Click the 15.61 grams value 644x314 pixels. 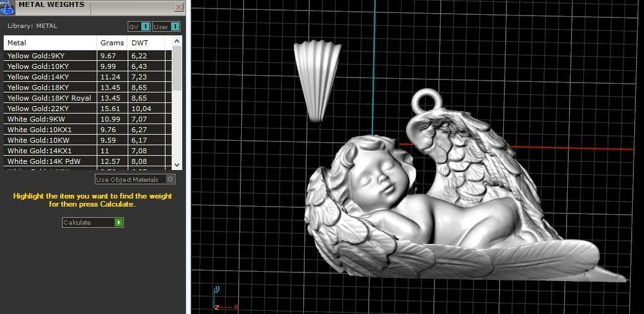pos(109,109)
